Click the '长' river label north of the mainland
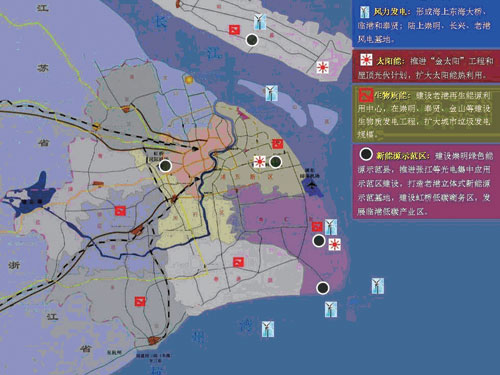Image resolution: width=500 pixels, height=375 pixels. [x=161, y=23]
